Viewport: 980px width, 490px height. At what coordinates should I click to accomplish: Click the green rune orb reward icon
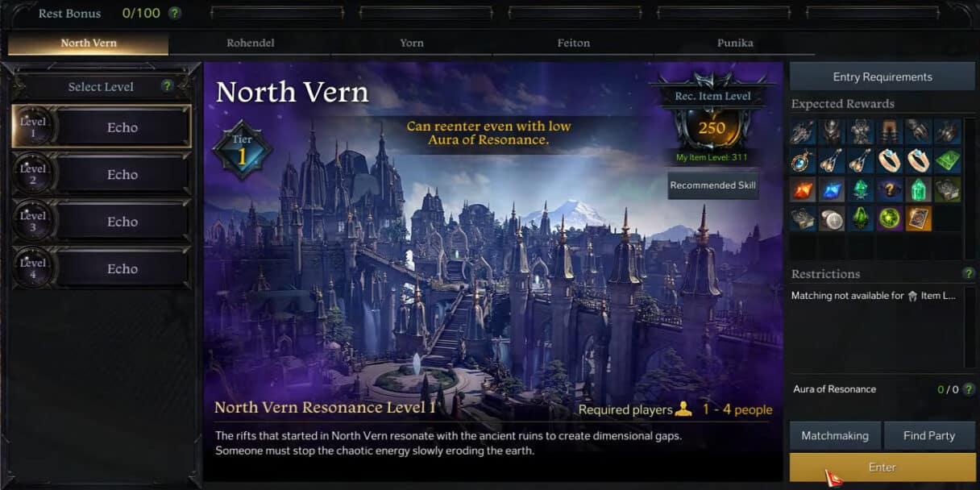point(890,218)
